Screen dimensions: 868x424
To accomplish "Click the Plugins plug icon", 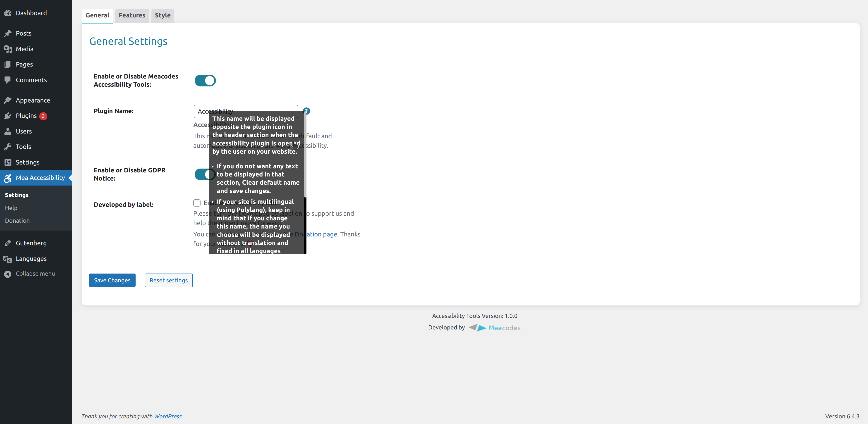I will 8,116.
